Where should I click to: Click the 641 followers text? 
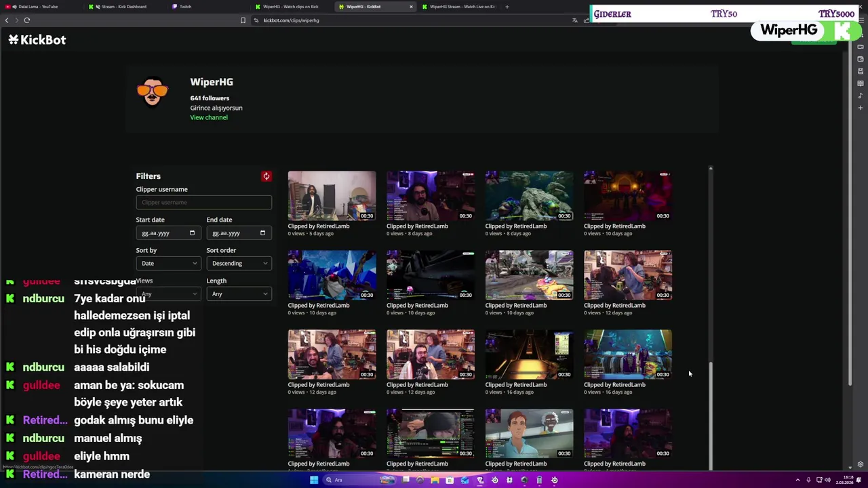[210, 98]
